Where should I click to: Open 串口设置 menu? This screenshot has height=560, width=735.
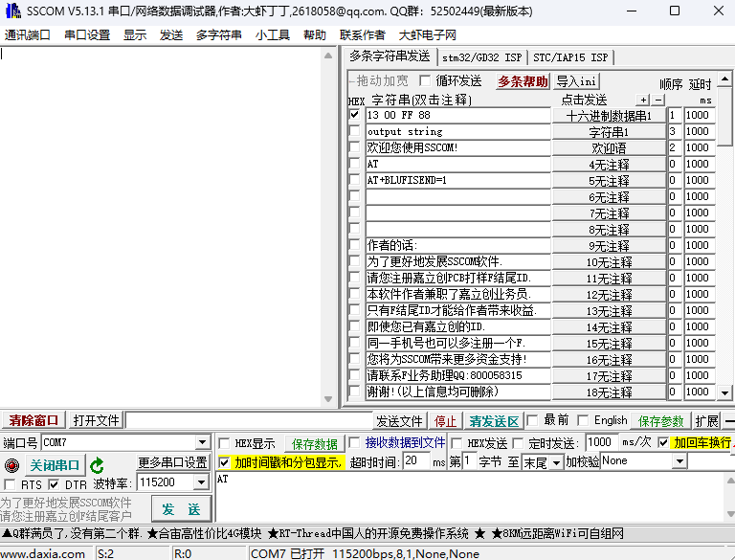click(87, 35)
